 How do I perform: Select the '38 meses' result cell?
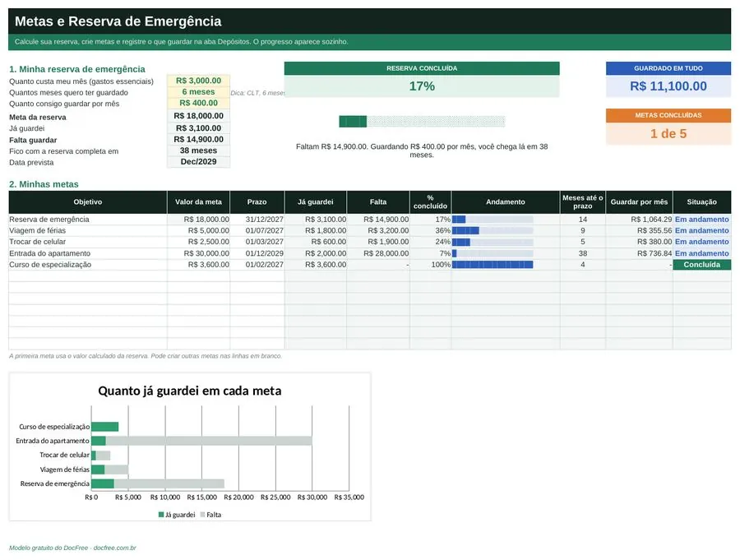click(198, 150)
